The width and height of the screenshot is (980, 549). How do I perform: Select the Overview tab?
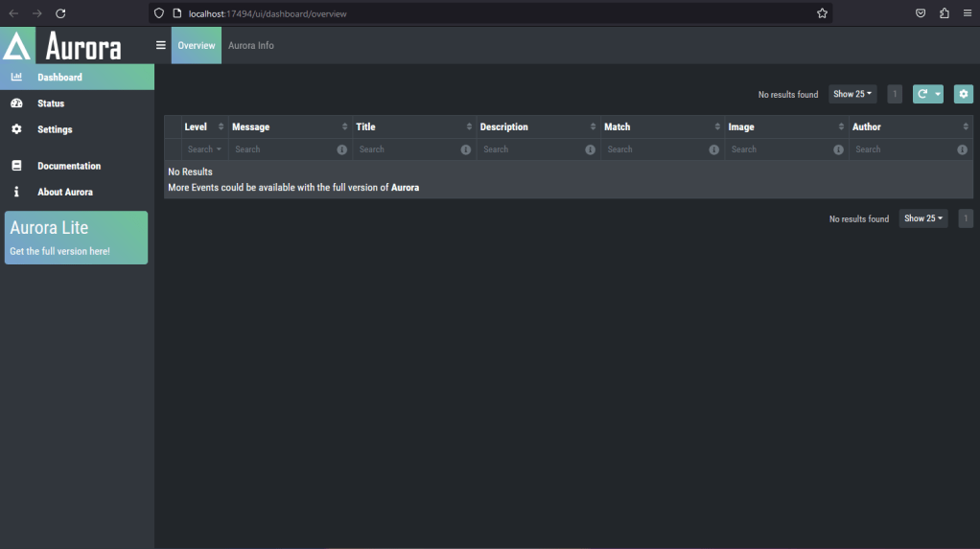[x=197, y=45]
